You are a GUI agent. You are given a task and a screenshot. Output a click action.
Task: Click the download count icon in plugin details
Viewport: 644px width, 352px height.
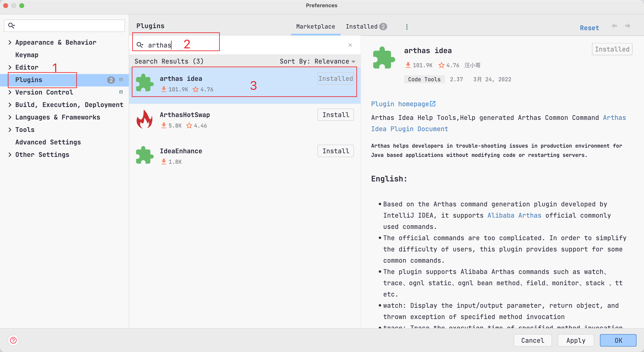tap(408, 65)
